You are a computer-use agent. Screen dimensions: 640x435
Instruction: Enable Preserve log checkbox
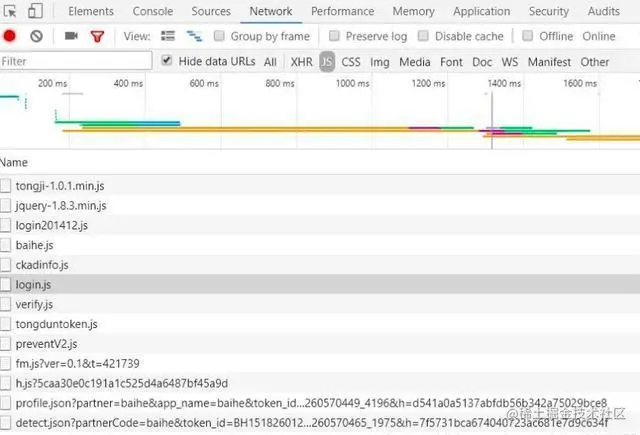tap(334, 36)
